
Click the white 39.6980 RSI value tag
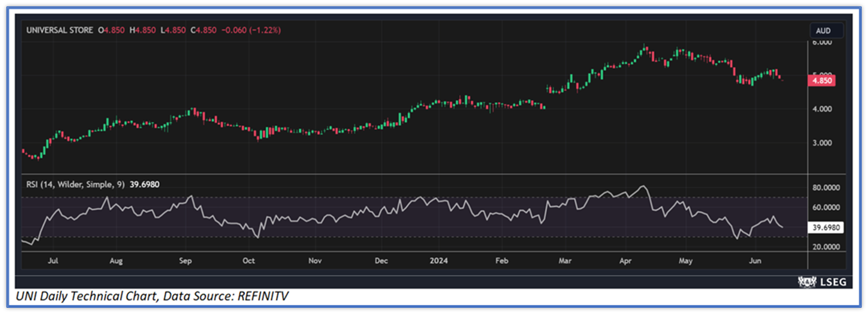point(826,227)
